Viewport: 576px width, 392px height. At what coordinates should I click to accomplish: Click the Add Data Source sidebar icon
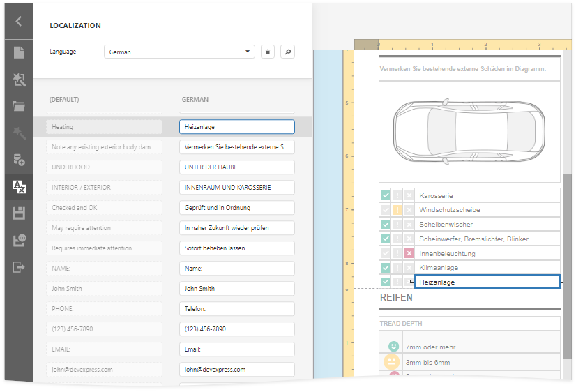(19, 160)
